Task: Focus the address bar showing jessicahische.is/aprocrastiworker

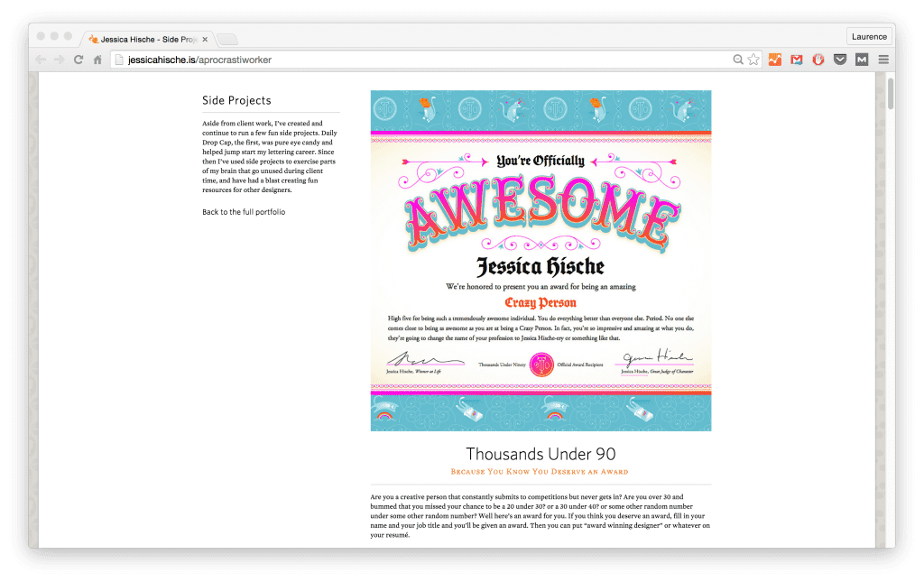Action: [x=435, y=60]
